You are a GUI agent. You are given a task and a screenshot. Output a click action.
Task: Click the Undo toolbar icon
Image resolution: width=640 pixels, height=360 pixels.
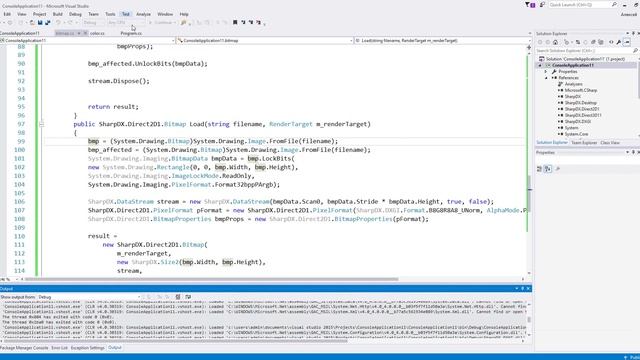(x=58, y=22)
